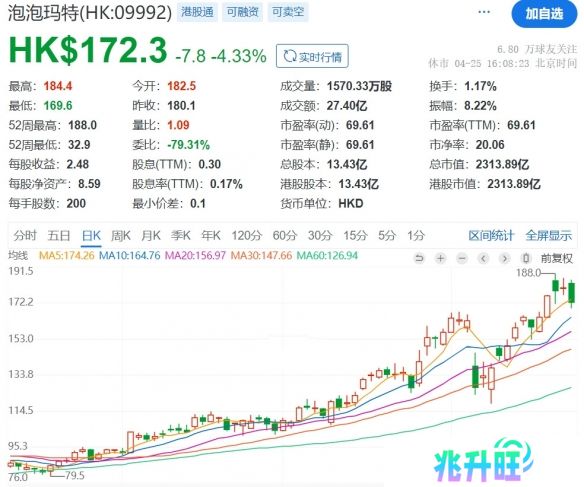This screenshot has width=584, height=487.
Task: Click 委比 value -79.31%
Action: (188, 145)
